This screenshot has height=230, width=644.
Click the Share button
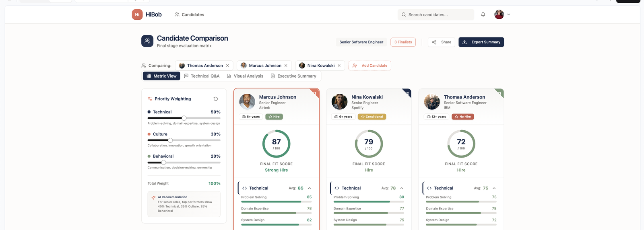click(442, 42)
